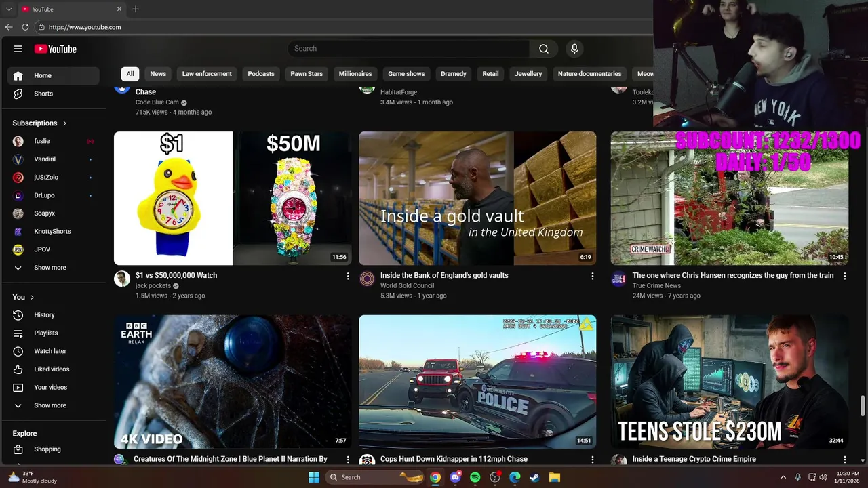This screenshot has width=868, height=488.
Task: Open browser tab search dropdown arrow
Action: click(9, 9)
